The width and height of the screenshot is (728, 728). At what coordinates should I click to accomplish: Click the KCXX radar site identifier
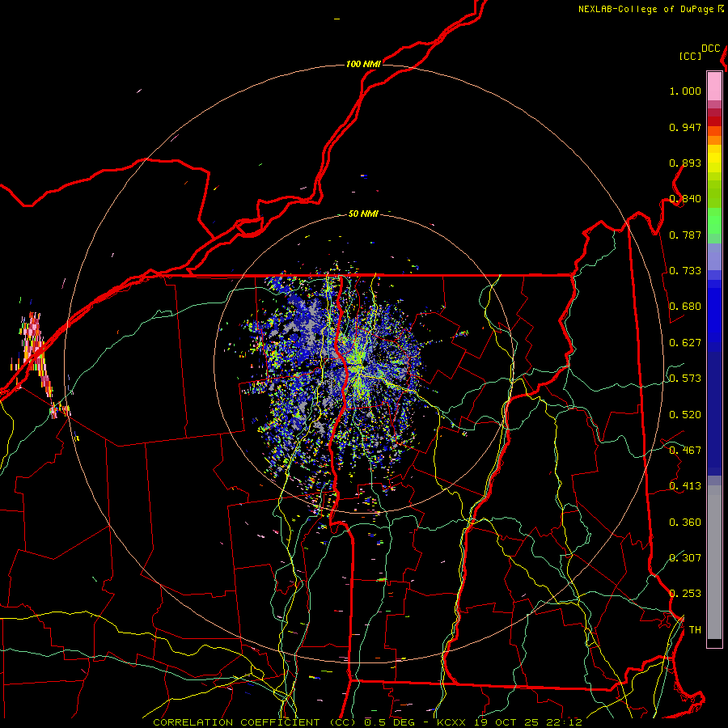(x=453, y=722)
